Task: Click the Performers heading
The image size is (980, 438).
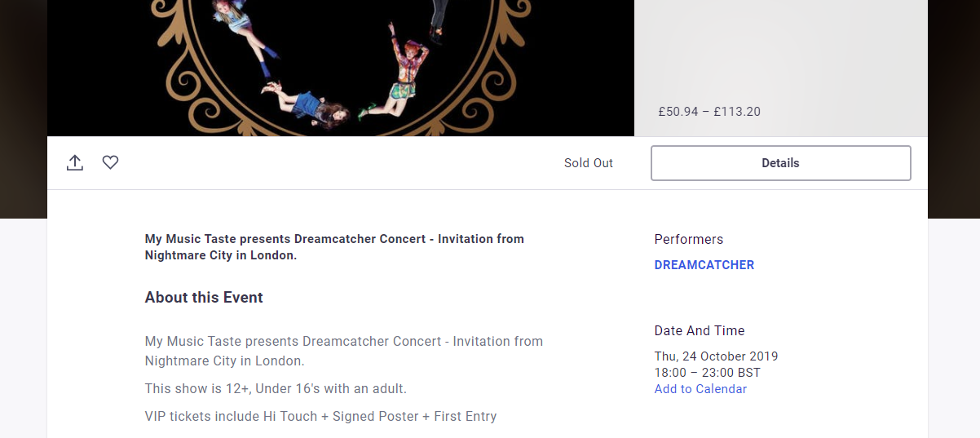Action: point(689,239)
